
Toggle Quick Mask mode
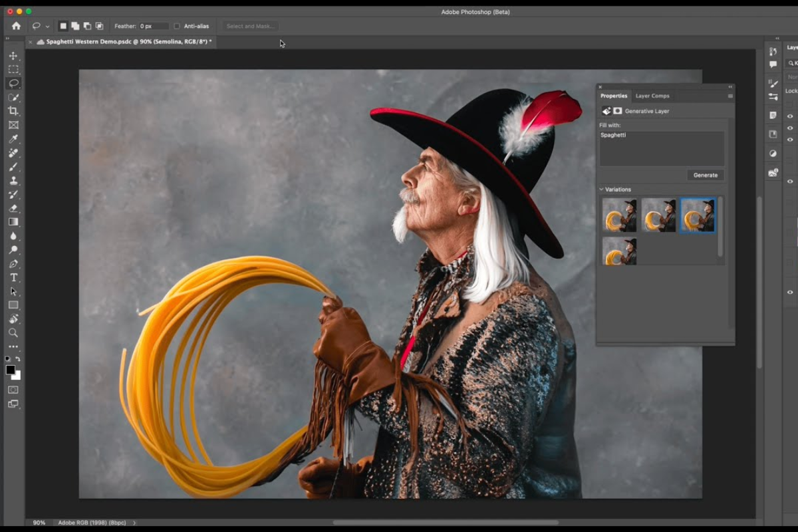pos(13,390)
